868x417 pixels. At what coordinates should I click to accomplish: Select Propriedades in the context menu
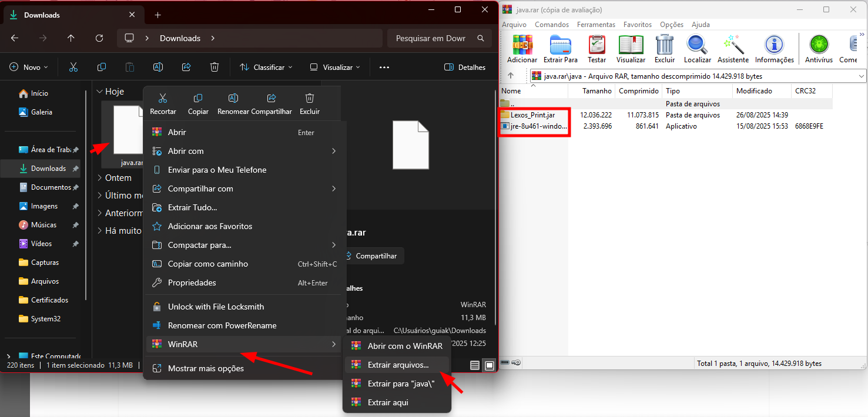[244, 283]
